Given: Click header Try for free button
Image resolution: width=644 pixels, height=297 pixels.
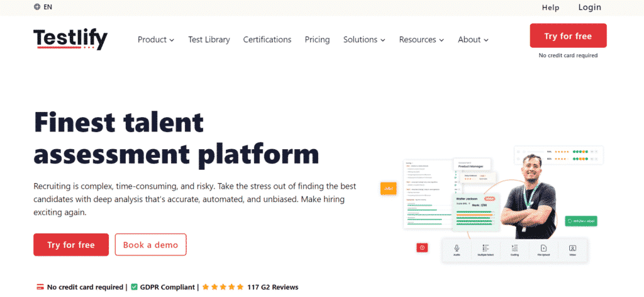Looking at the screenshot, I should pos(568,36).
